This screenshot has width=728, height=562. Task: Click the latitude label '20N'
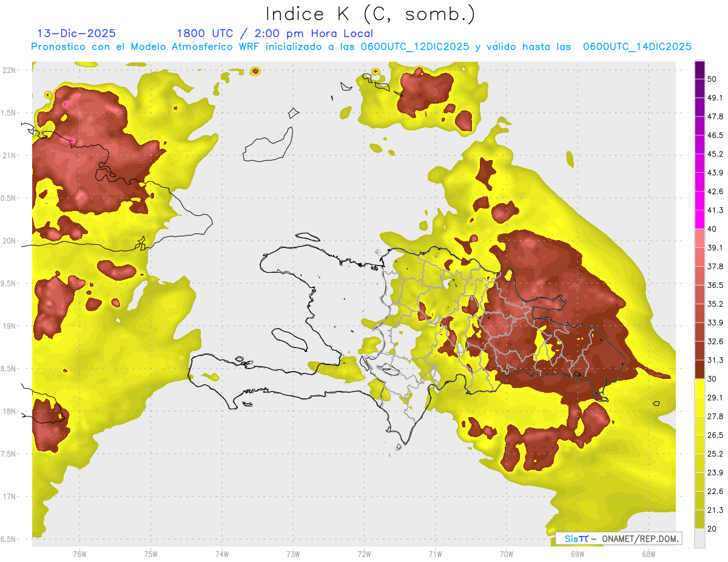(x=10, y=241)
